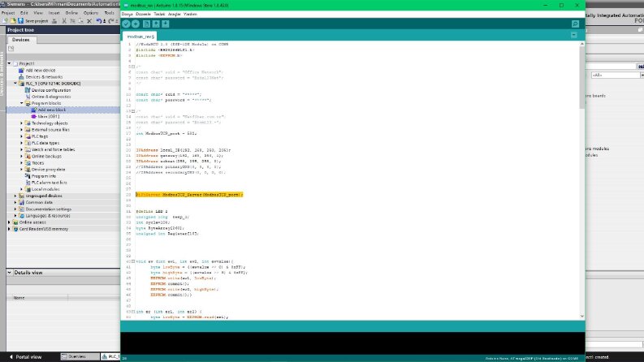The height and width of the screenshot is (362, 644).
Task: Open the Düzenle menu in Arduino
Action: 143,14
